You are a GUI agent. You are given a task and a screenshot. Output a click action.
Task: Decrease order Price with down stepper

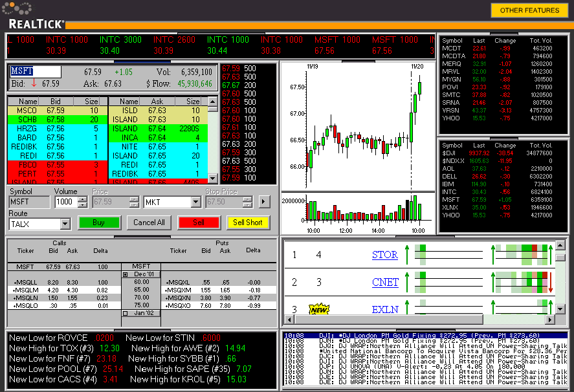[x=135, y=205]
